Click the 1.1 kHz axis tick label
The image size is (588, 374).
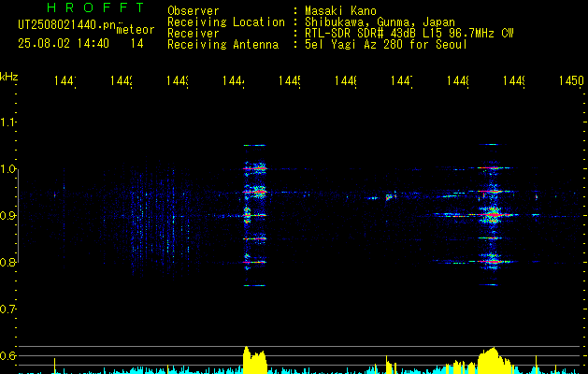click(7, 122)
